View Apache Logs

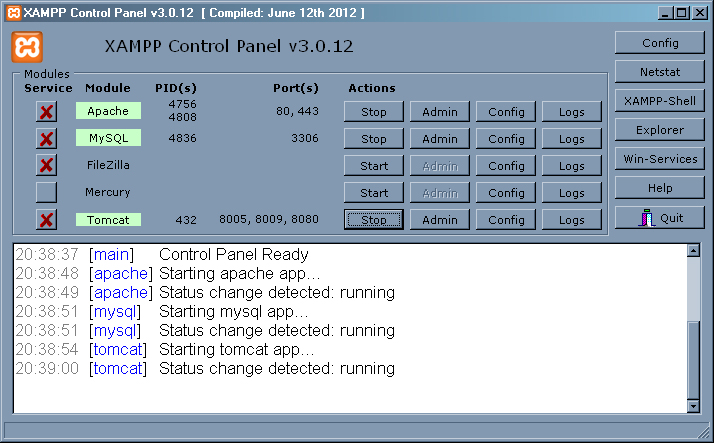(x=572, y=112)
